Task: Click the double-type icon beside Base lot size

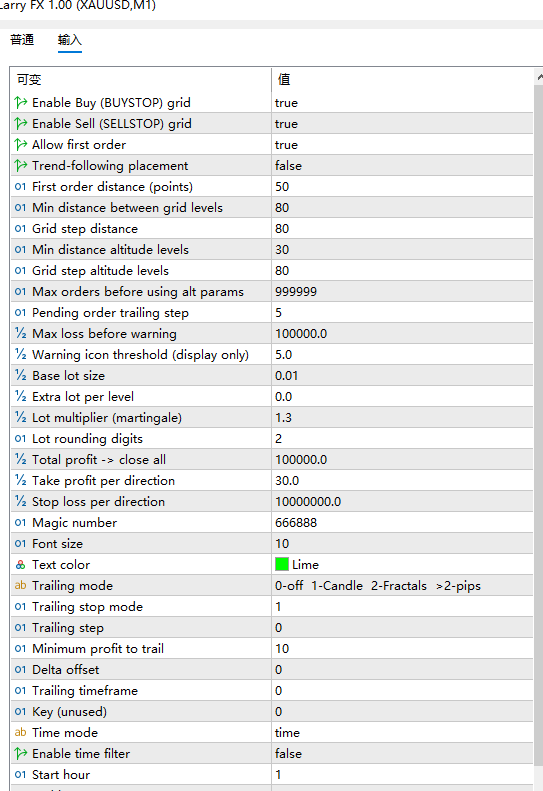Action: point(20,375)
